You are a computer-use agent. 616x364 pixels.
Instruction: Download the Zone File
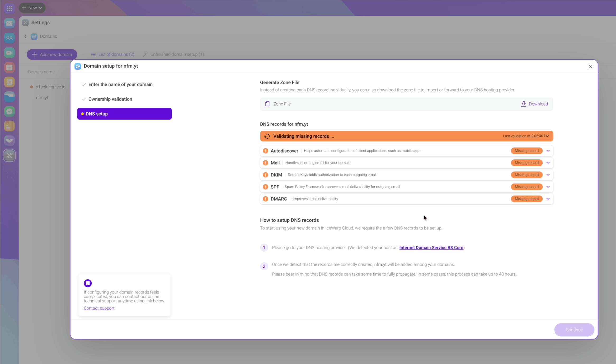point(534,104)
